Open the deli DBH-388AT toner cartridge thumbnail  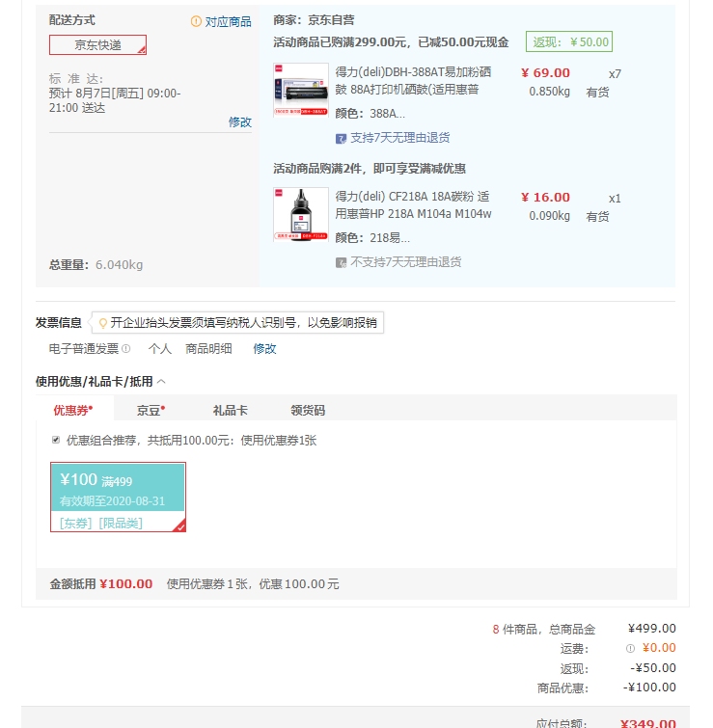coord(301,90)
